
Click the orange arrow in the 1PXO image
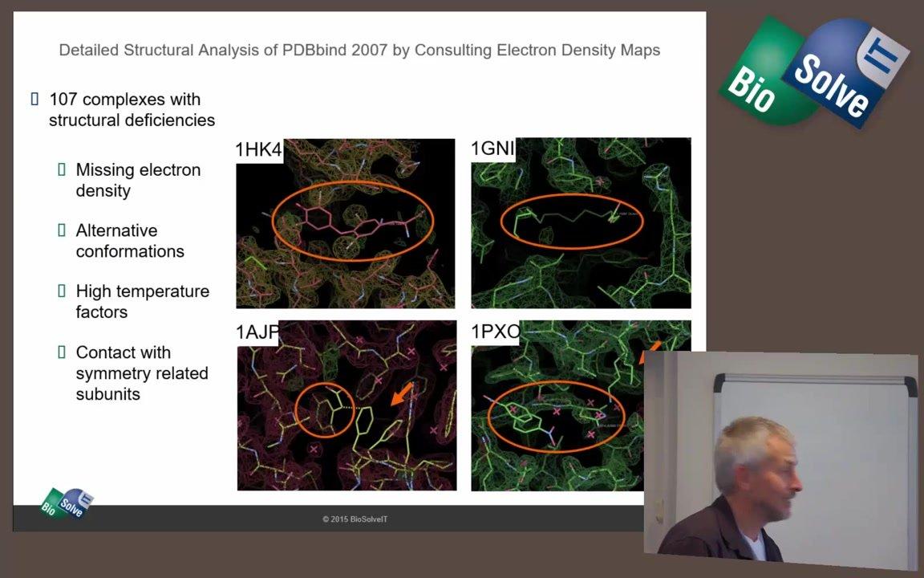click(x=651, y=352)
